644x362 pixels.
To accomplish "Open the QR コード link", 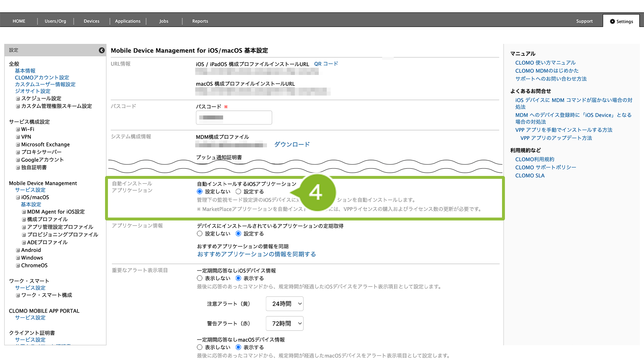I will point(326,64).
